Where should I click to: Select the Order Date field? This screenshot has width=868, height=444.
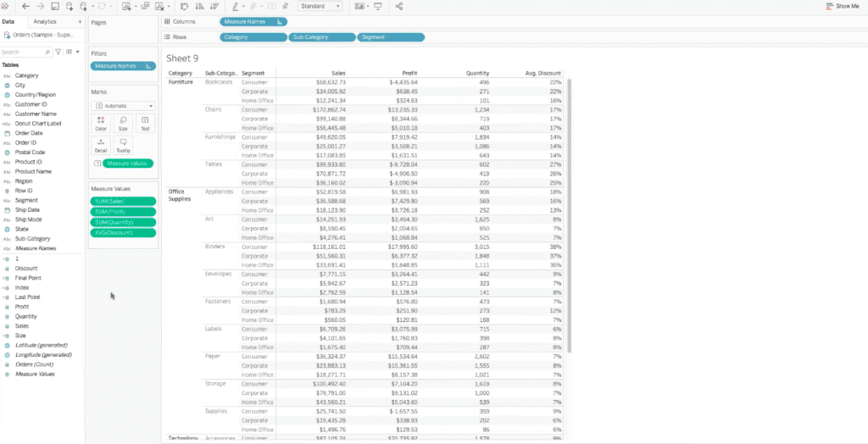[29, 133]
